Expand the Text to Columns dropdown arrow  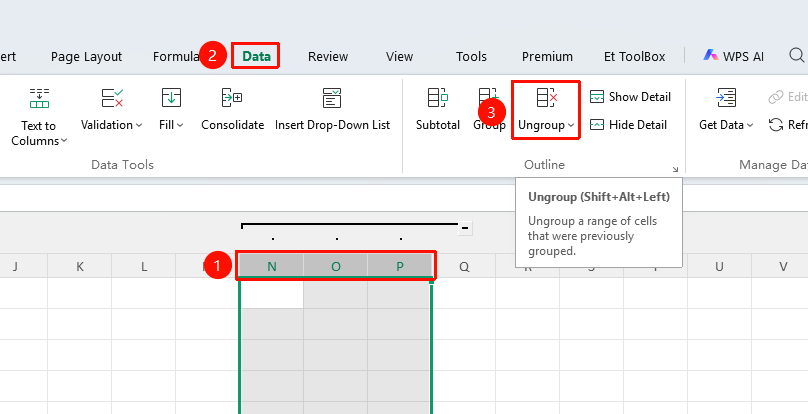[64, 141]
